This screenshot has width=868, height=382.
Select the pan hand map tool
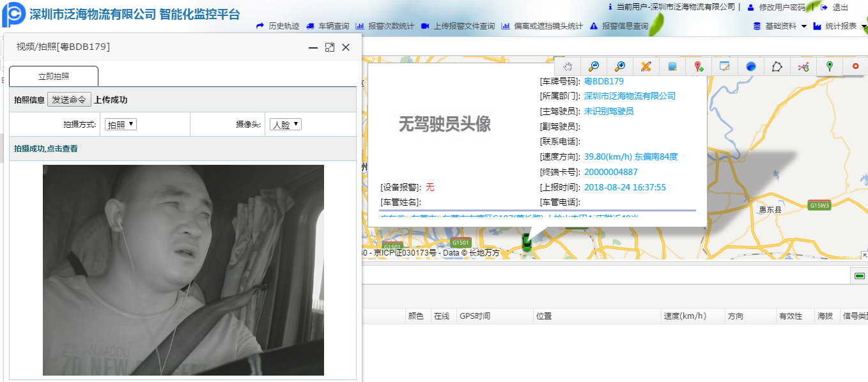tap(568, 66)
